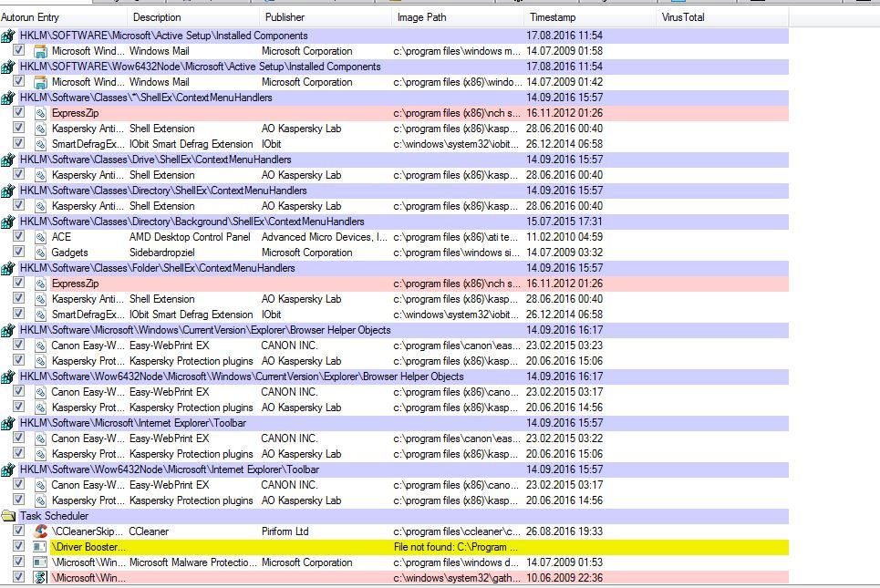Image resolution: width=880 pixels, height=588 pixels.
Task: Click the Gadgets entry's DLL icon
Action: pyautogui.click(x=40, y=253)
